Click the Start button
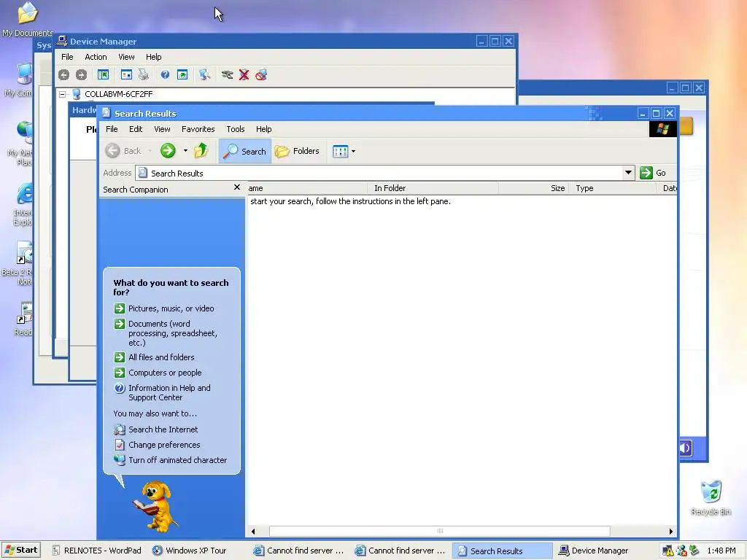The width and height of the screenshot is (747, 560). point(21,550)
